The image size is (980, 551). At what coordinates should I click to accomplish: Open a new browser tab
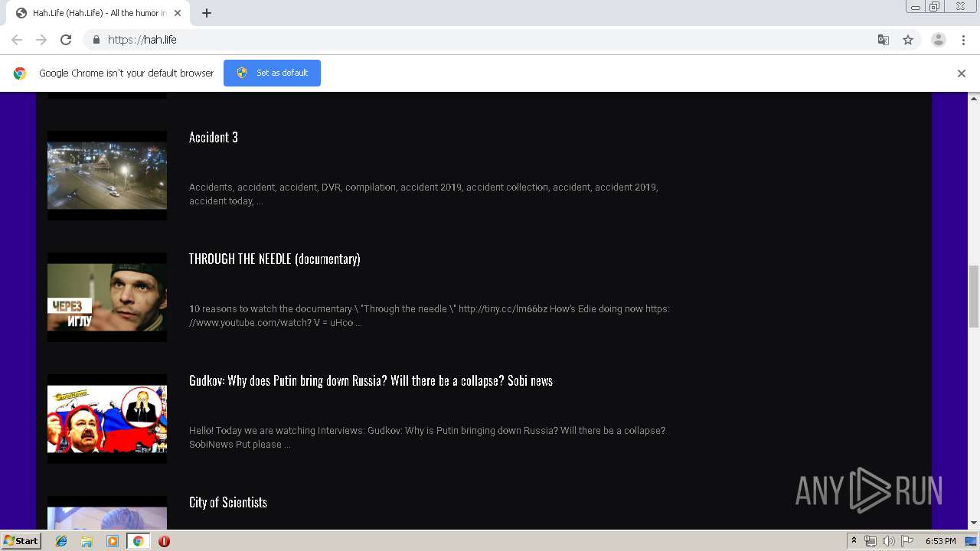pos(207,13)
